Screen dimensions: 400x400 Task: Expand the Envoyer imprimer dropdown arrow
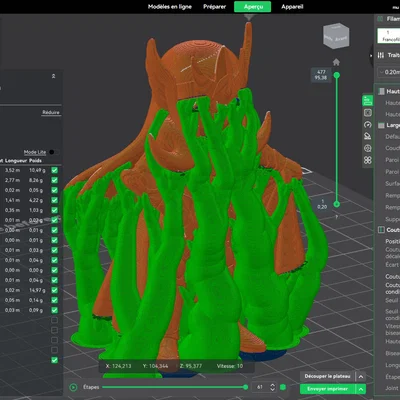click(x=361, y=389)
